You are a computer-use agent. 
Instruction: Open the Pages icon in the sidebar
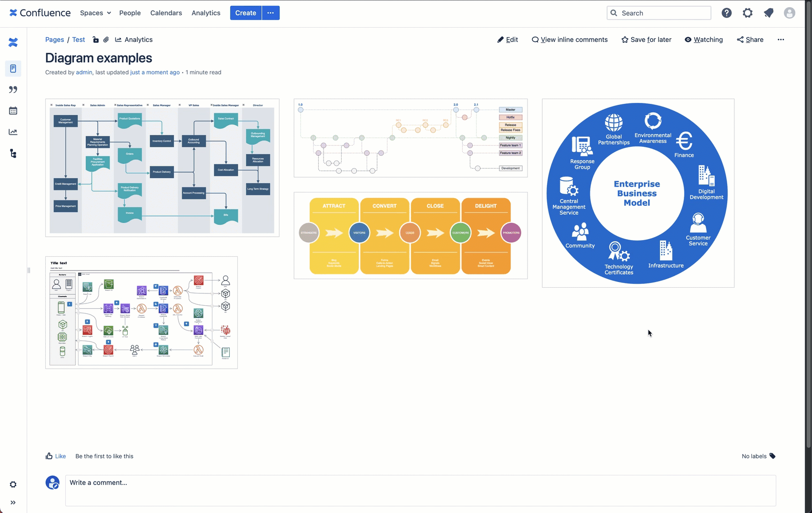[13, 68]
